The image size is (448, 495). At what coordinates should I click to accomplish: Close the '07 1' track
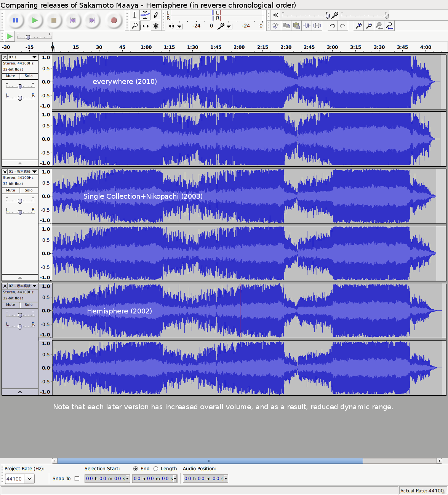(5, 57)
